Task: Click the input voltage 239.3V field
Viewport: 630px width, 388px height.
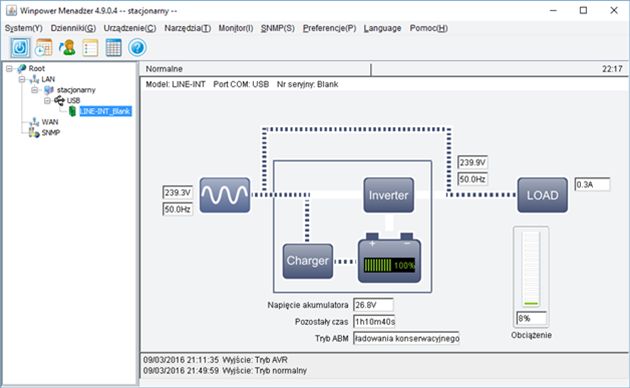Action: point(177,192)
